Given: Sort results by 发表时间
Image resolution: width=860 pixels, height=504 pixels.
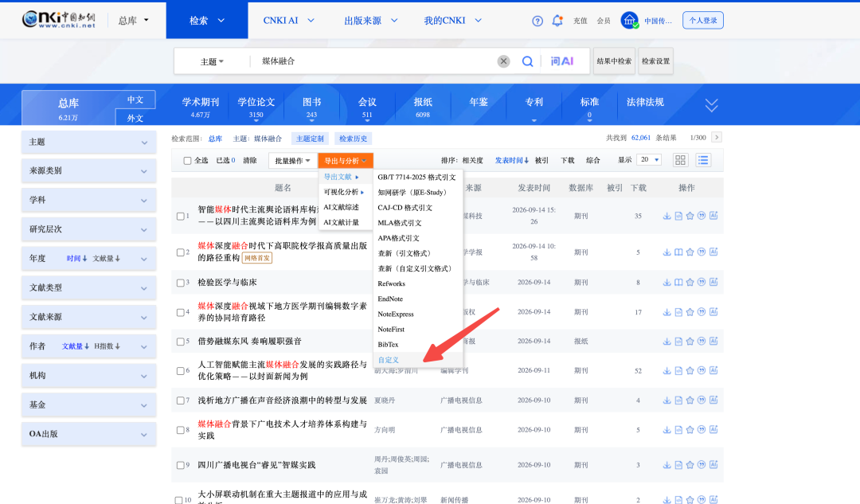Looking at the screenshot, I should [512, 160].
